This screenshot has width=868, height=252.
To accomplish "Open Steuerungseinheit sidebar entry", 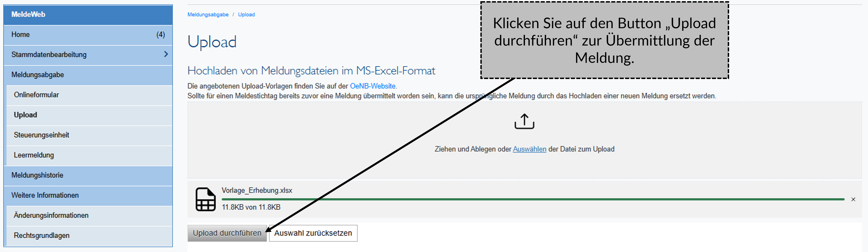I will [x=41, y=135].
